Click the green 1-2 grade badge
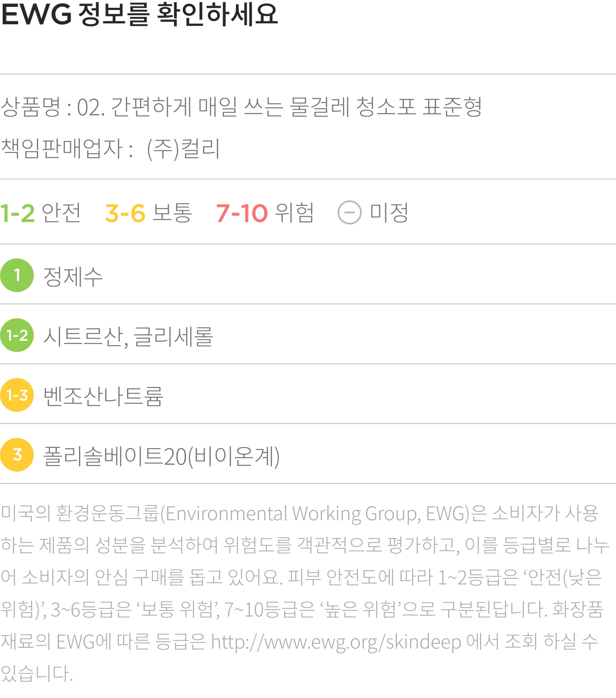616x698 pixels. 17,335
